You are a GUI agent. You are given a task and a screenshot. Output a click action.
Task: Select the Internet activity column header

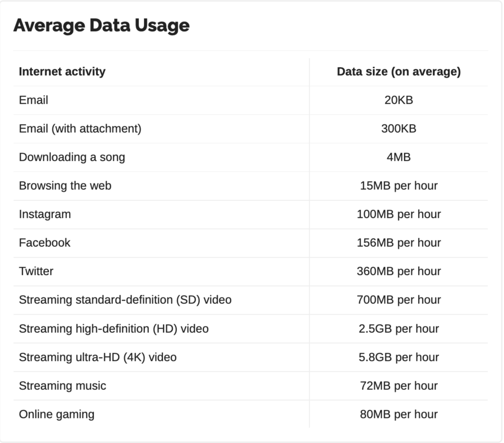(x=62, y=71)
